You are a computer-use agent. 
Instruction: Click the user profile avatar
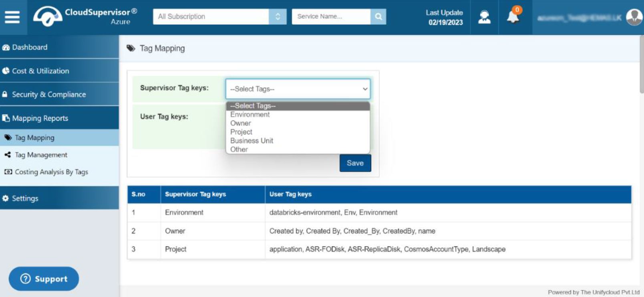[x=634, y=17]
